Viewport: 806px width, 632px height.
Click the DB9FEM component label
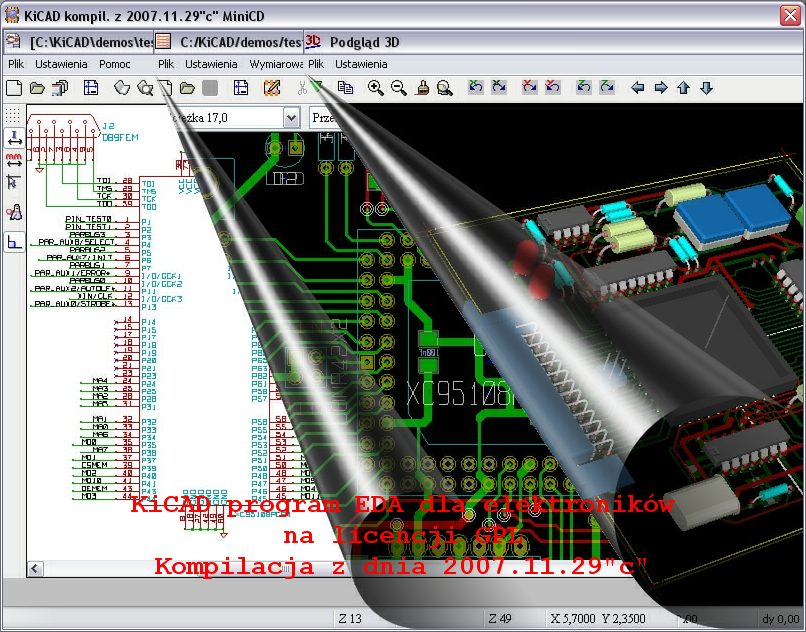tap(120, 138)
